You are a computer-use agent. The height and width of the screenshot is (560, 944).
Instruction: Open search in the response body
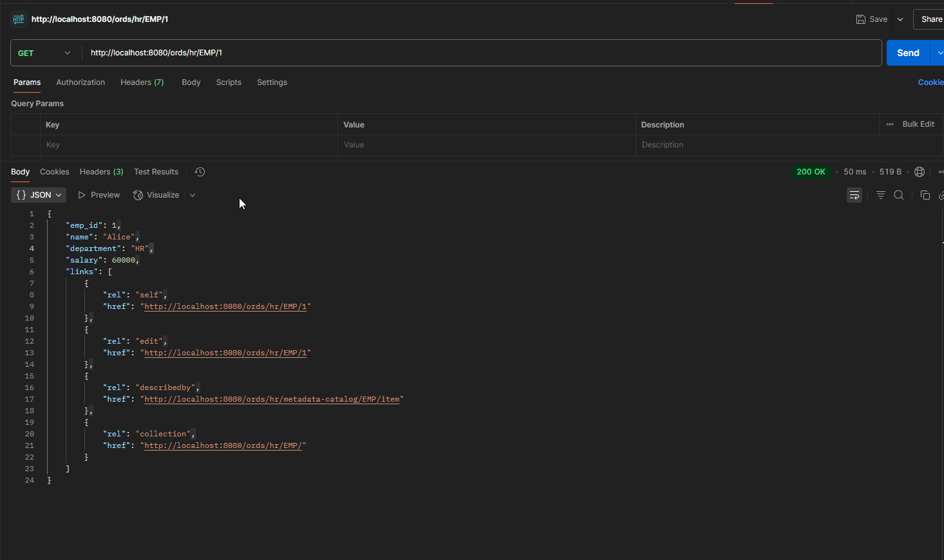(899, 195)
